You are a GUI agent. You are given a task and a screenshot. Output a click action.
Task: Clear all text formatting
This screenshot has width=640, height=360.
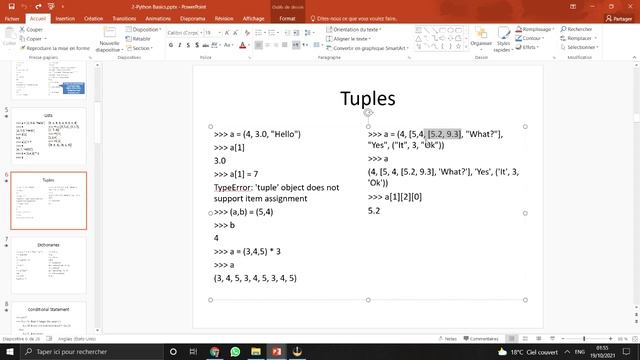click(247, 33)
